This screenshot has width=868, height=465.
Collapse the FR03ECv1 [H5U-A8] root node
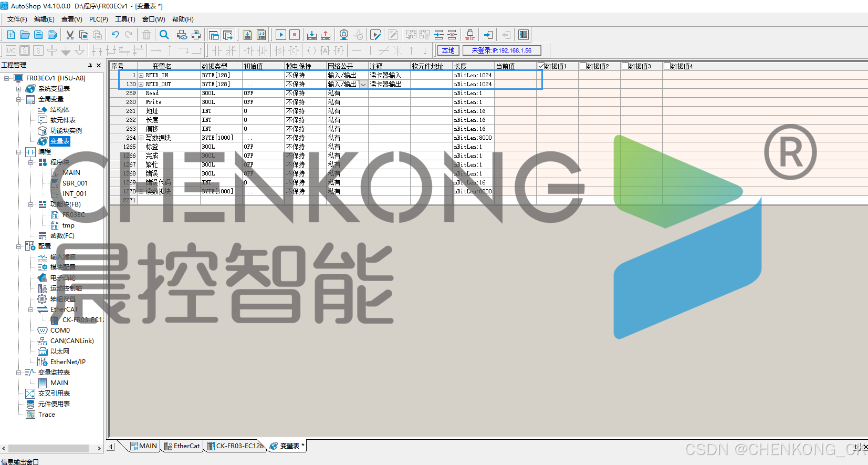(x=7, y=78)
